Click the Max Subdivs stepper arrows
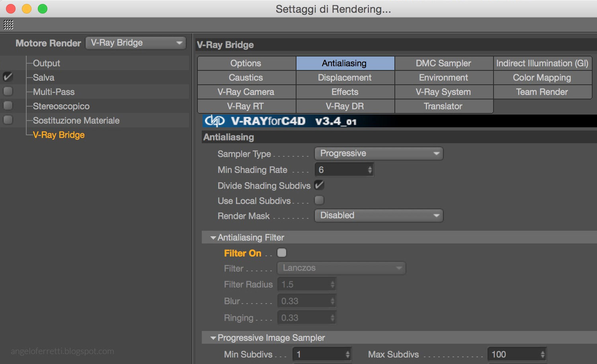Screen dimensions: 597x364 (x=543, y=354)
